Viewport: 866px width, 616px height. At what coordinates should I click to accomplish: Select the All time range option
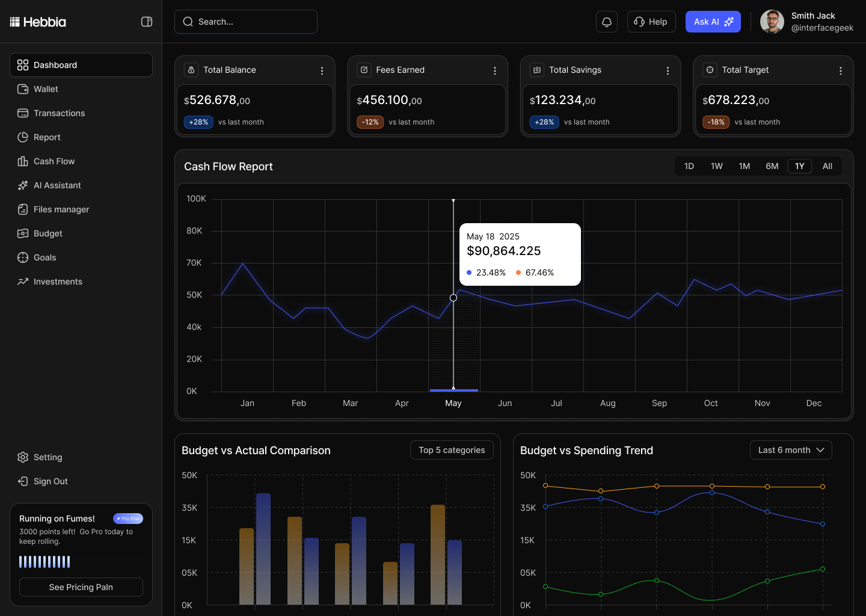(x=828, y=166)
